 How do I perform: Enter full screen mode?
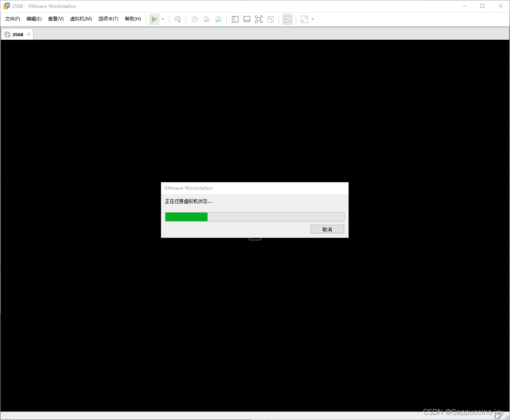coord(259,19)
